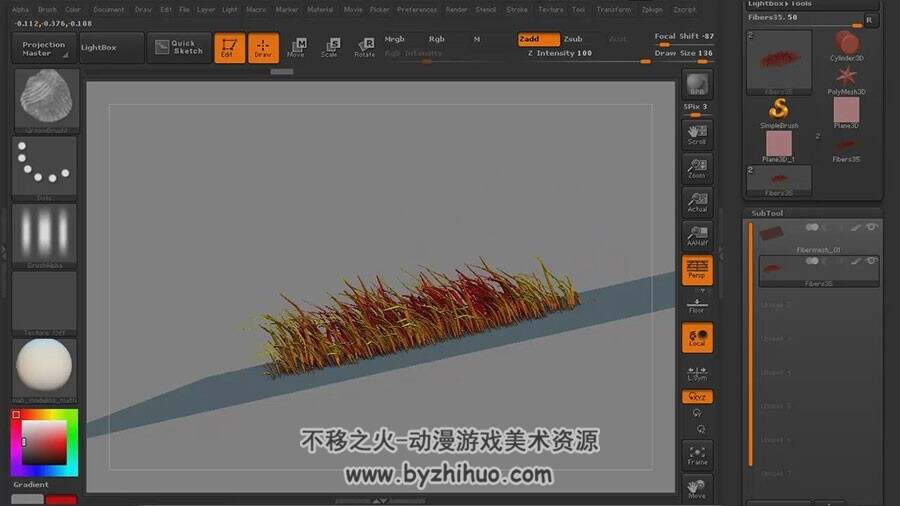The width and height of the screenshot is (900, 506).
Task: Open the Document menu
Action: [108, 10]
